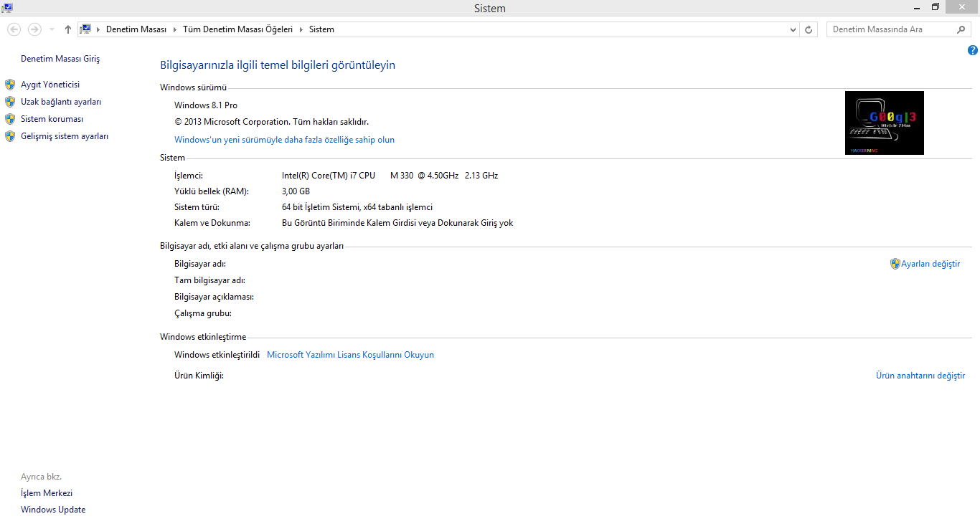
Task: Select the Sistem breadcrumb in the address bar
Action: click(321, 29)
